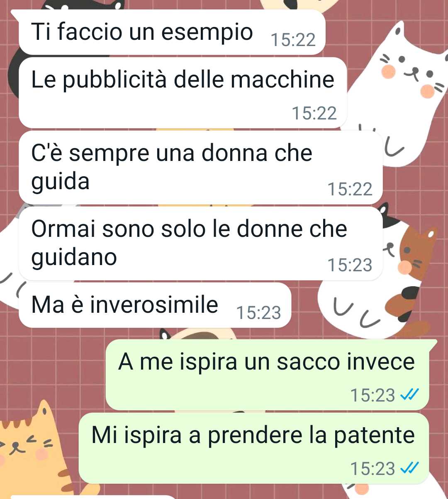Click the blue double-check on "A me ispira" message

pyautogui.click(x=408, y=395)
